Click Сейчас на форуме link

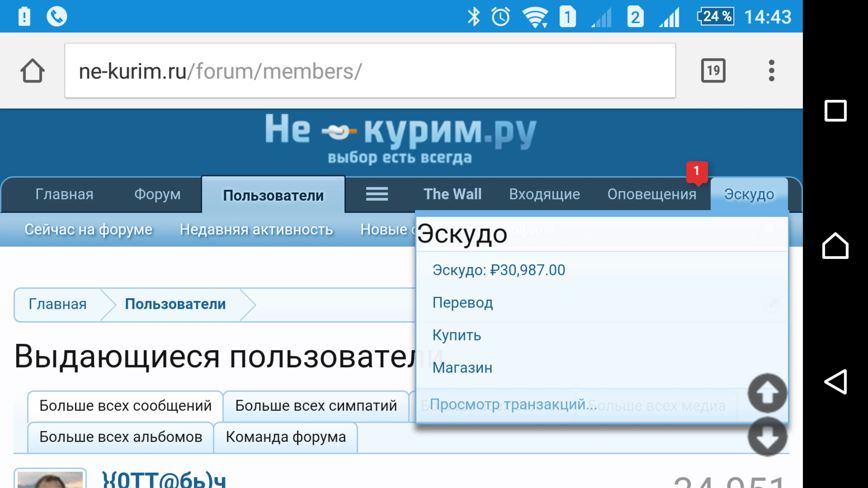pyautogui.click(x=88, y=230)
